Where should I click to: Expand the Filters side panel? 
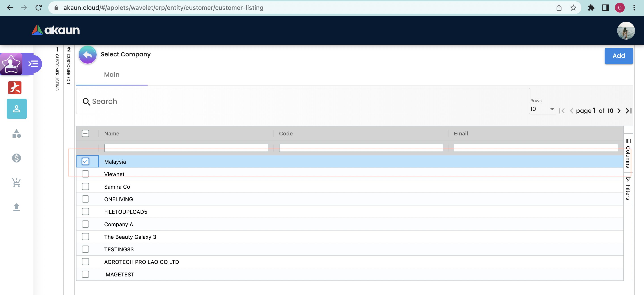[628, 189]
